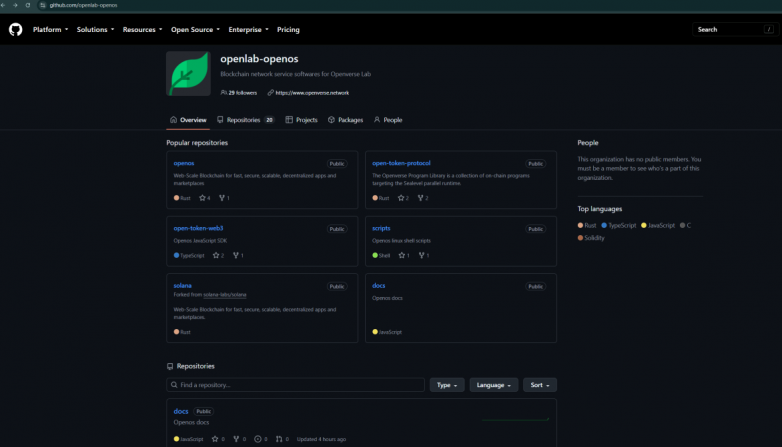Focus the Find a repository field
782x447 pixels.
click(295, 385)
